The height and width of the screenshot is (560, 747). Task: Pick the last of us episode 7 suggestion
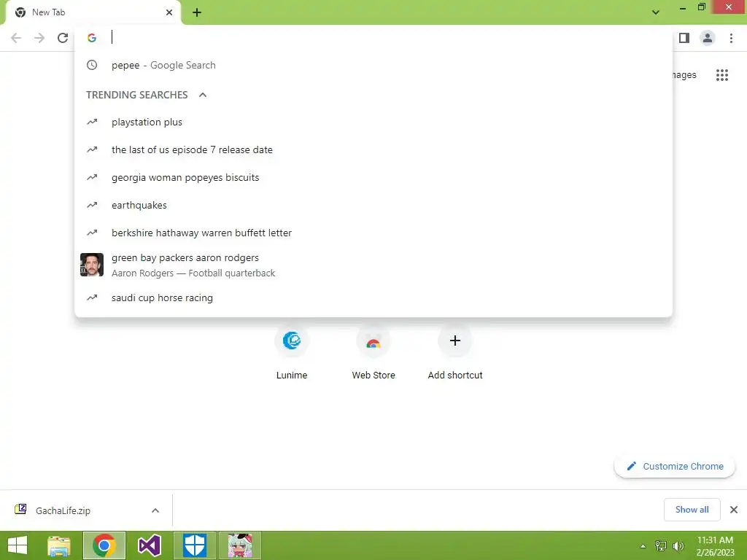click(x=373, y=149)
